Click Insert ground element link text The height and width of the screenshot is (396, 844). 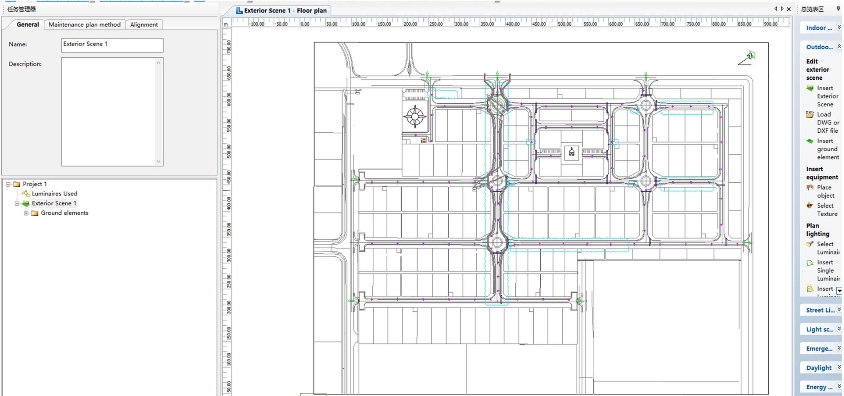click(828, 149)
